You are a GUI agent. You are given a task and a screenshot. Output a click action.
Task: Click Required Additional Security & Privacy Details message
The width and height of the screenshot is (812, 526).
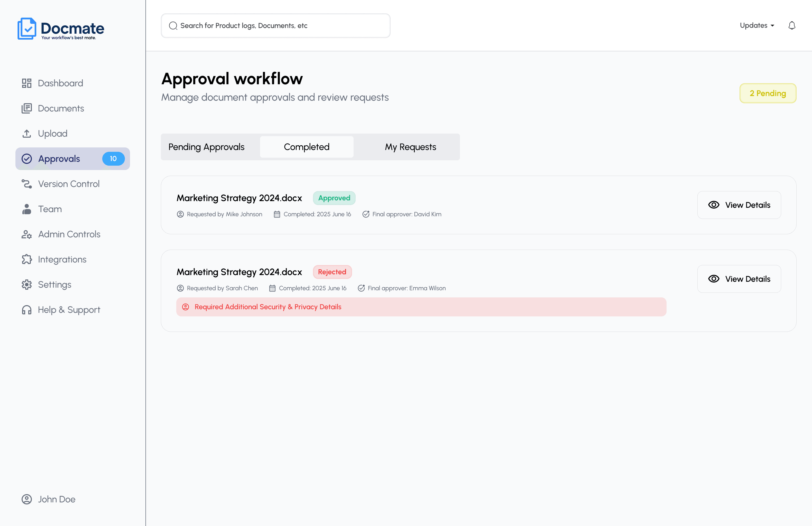pyautogui.click(x=268, y=307)
